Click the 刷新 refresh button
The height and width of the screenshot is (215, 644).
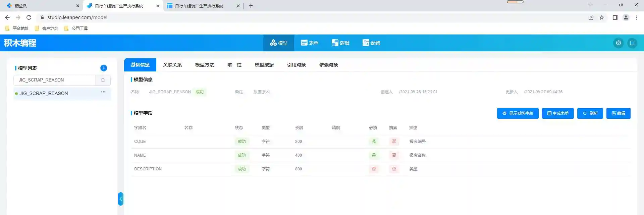590,113
